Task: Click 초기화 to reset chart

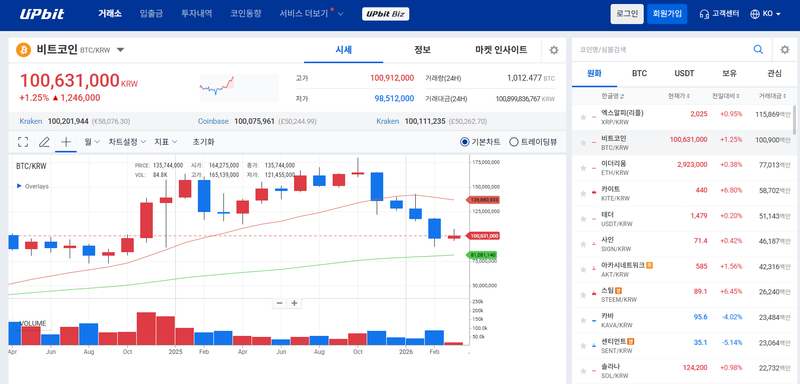Action: pyautogui.click(x=203, y=142)
